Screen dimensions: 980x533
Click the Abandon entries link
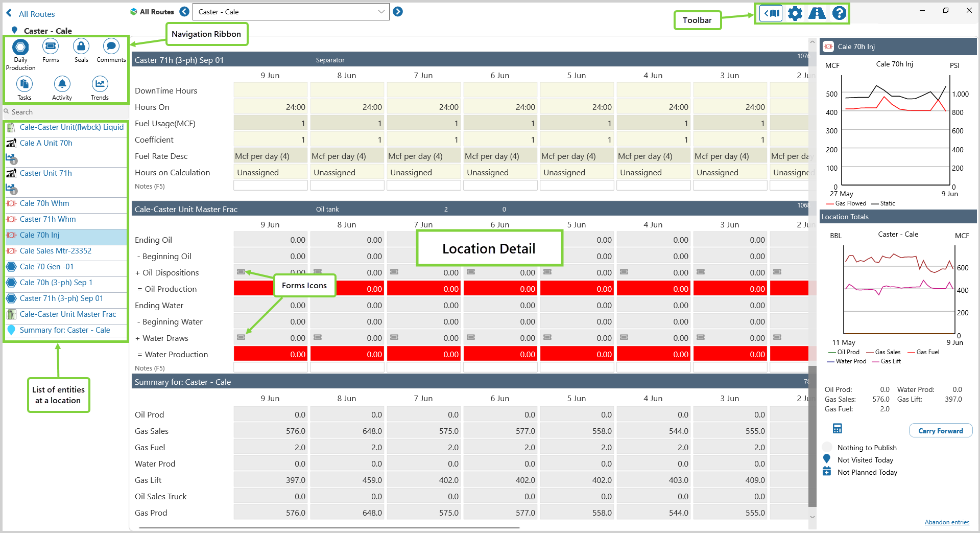click(947, 522)
